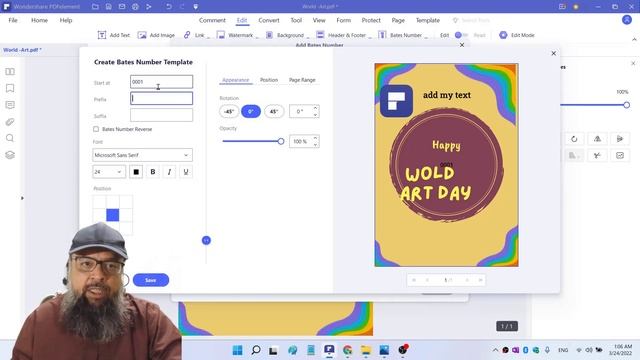This screenshot has height=360, width=640.
Task: Enable Bates Number Reverse checkbox
Action: pos(96,129)
